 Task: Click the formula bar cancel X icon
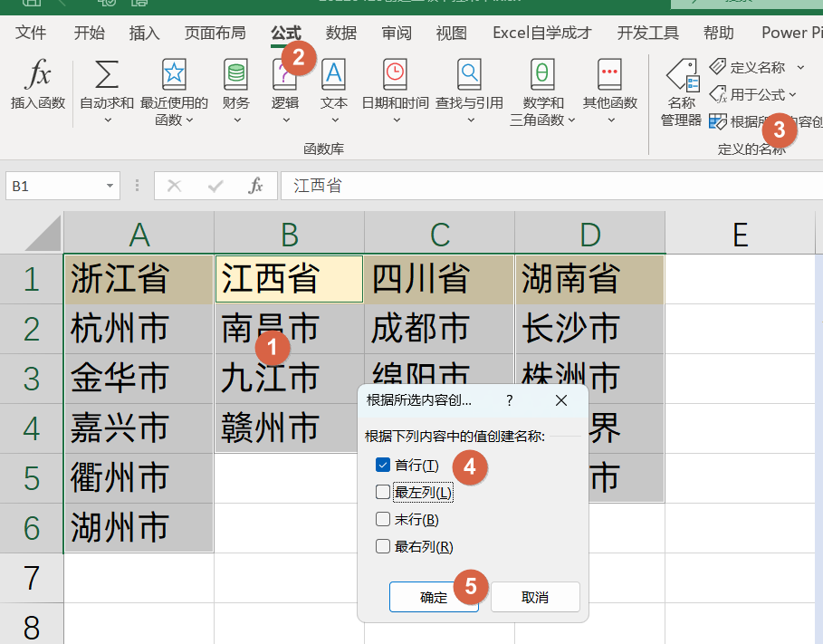tap(174, 186)
